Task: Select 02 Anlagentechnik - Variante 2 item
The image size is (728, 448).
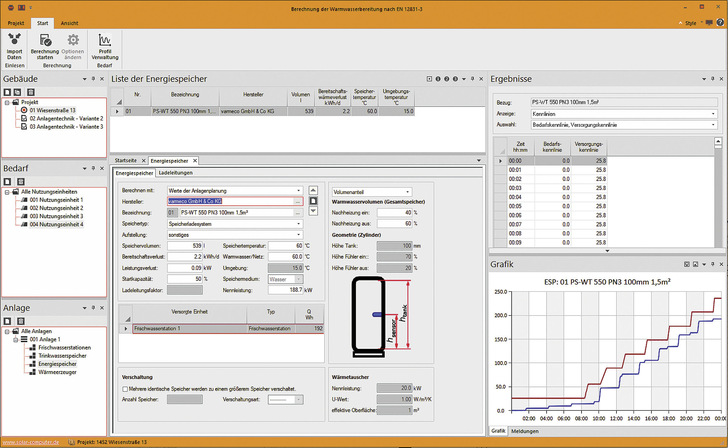Action: (x=64, y=118)
